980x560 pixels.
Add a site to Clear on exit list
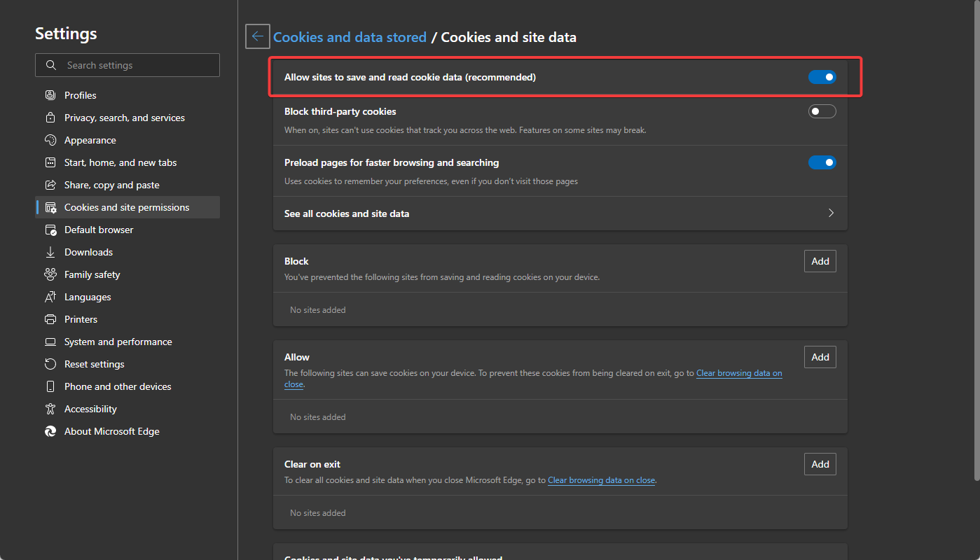[820, 464]
